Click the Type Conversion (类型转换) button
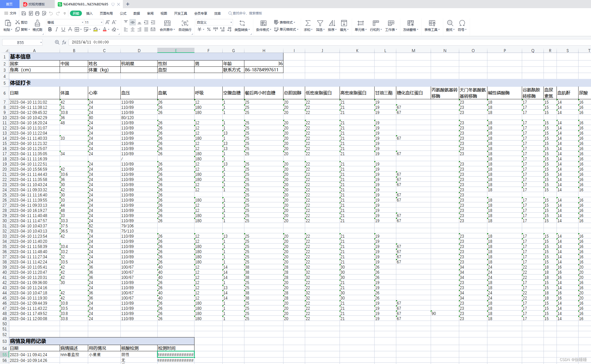 pyautogui.click(x=242, y=25)
